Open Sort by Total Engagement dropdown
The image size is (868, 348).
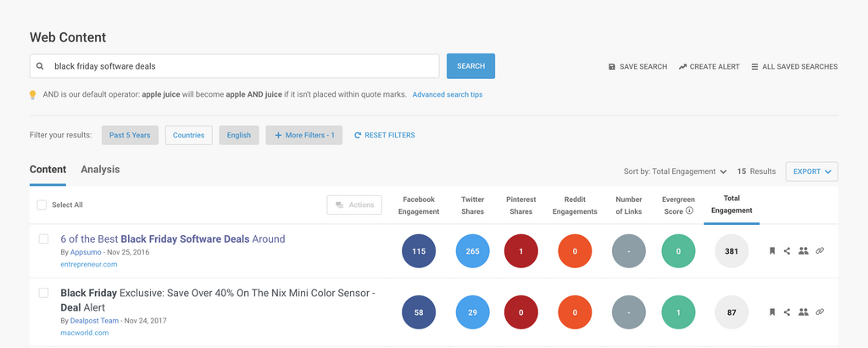point(675,171)
